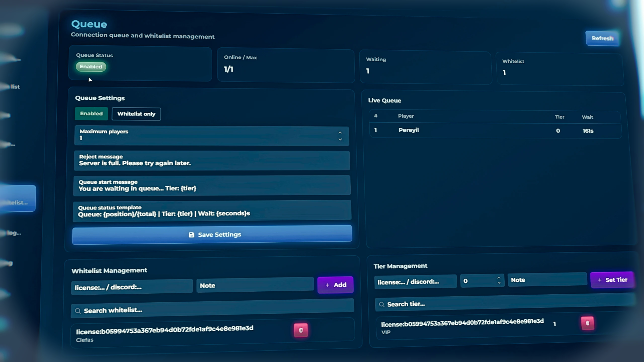The width and height of the screenshot is (644, 362).
Task: Click the VIP note label in tier entry
Action: [x=386, y=332]
